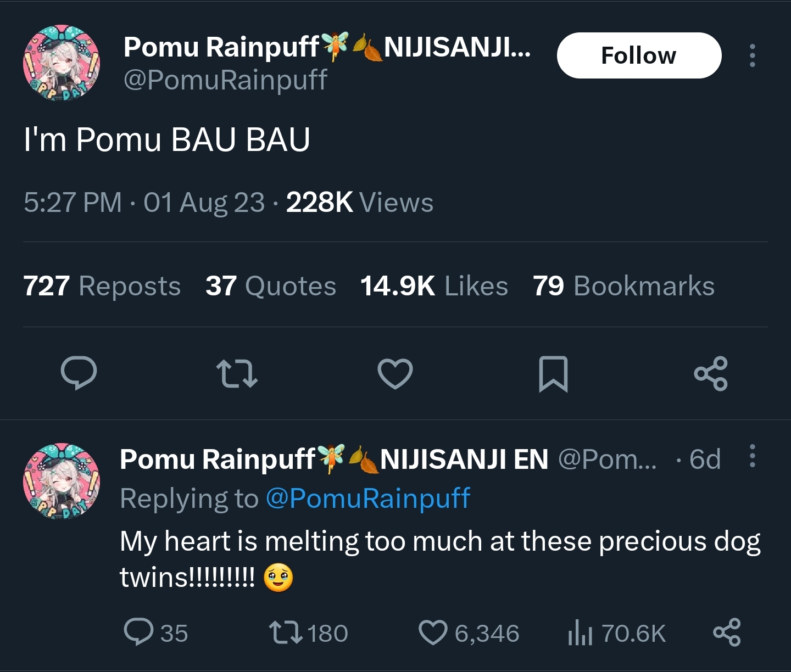This screenshot has height=672, width=791.
Task: Share the dog twins reply tweet
Action: tap(727, 632)
